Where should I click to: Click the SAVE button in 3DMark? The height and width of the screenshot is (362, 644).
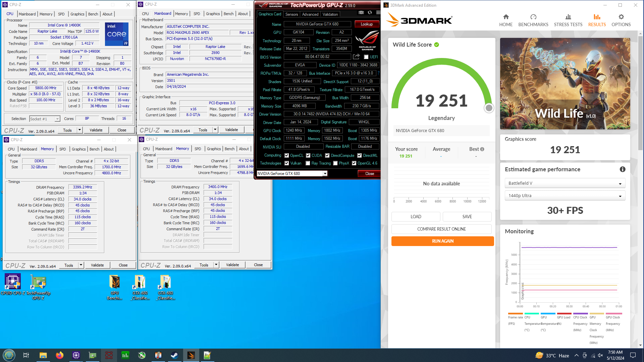(467, 217)
